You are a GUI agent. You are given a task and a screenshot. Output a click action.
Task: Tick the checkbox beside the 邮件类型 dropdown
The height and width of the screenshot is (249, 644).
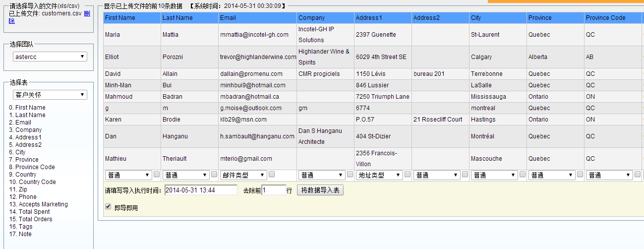(x=272, y=175)
